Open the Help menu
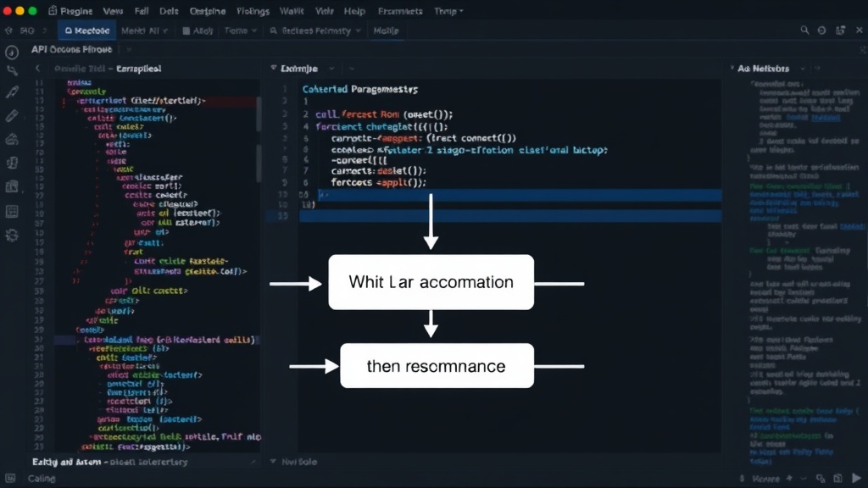The width and height of the screenshot is (868, 488). coord(354,11)
